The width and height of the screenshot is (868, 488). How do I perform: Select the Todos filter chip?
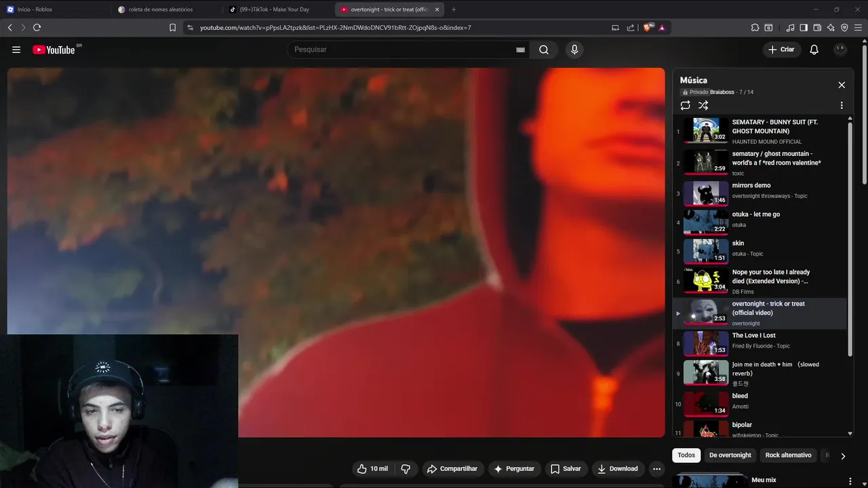tap(686, 455)
